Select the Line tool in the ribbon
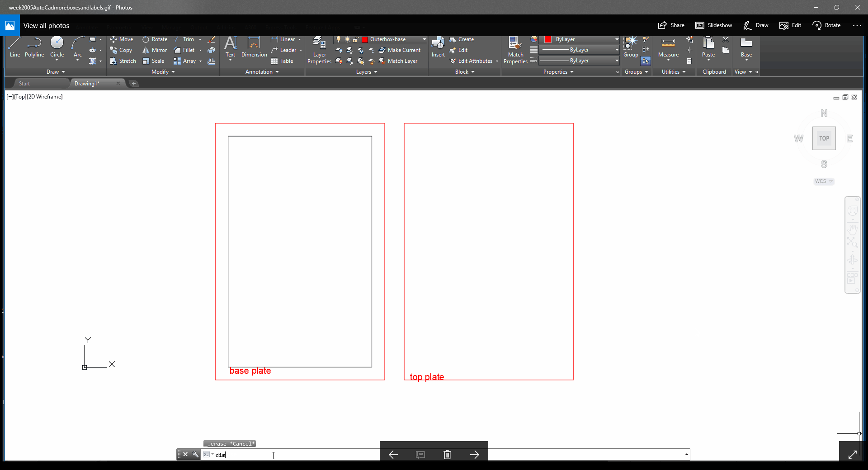 coord(14,47)
